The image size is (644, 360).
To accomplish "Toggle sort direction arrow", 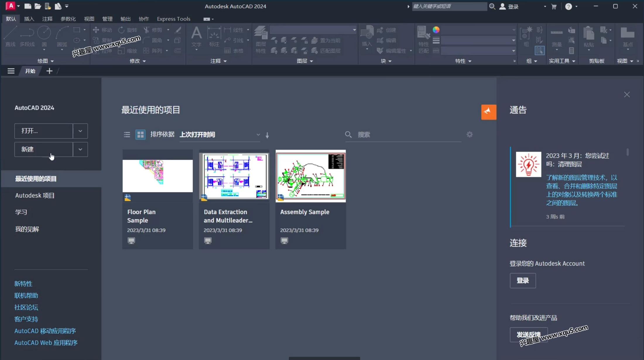I will tap(267, 135).
